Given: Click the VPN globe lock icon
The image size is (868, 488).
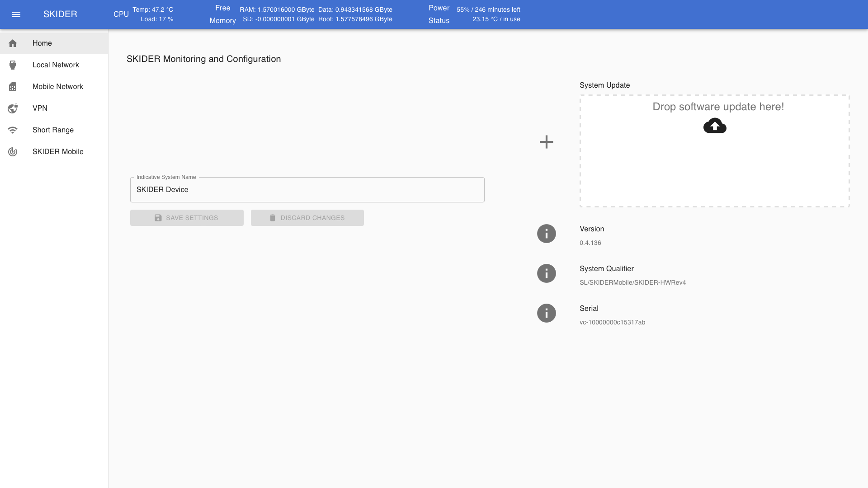Looking at the screenshot, I should (13, 108).
